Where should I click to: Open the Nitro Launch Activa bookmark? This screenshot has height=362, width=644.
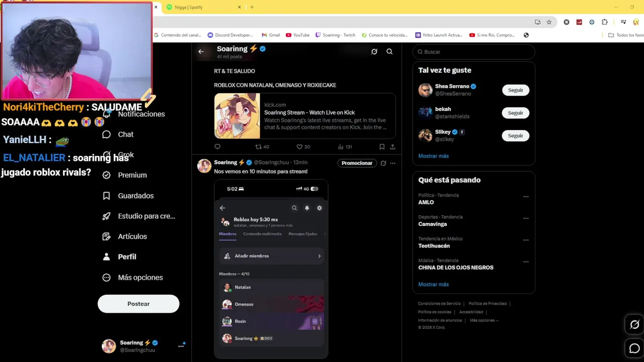[439, 35]
